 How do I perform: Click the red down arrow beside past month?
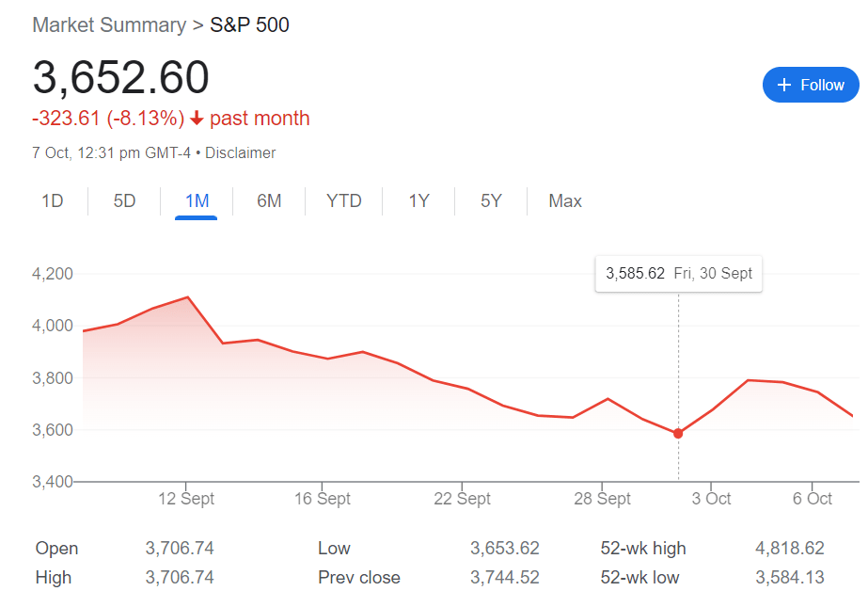click(197, 119)
